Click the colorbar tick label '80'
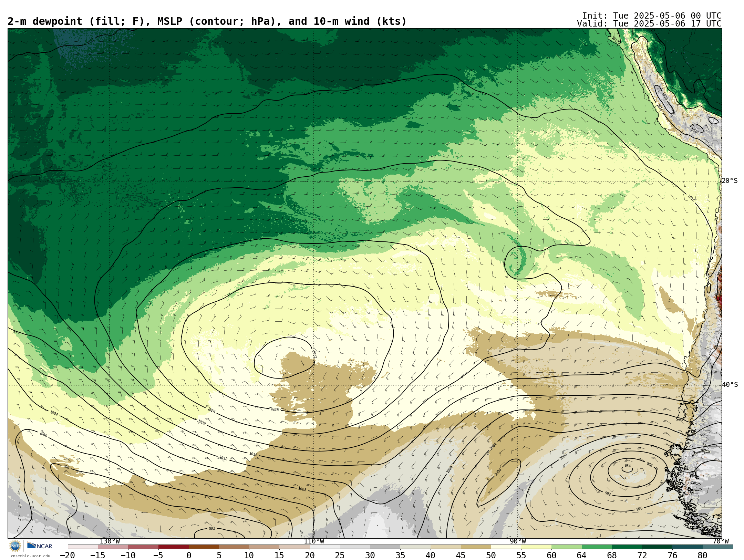 point(703,556)
